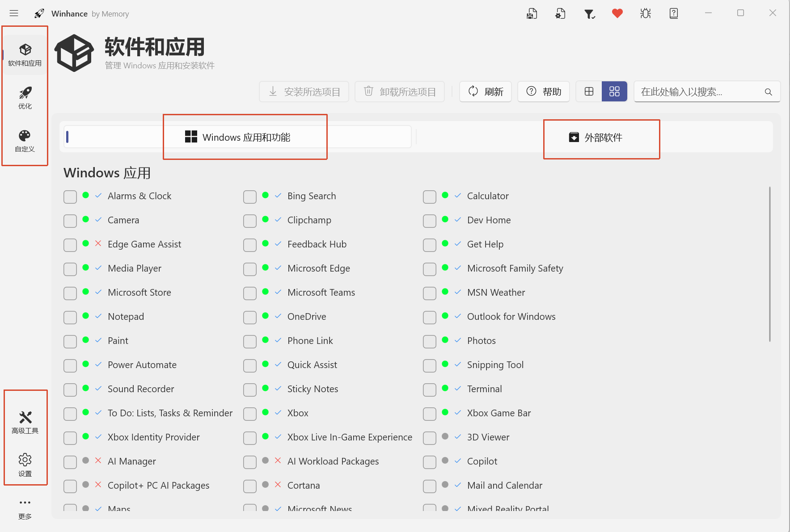The image size is (790, 532).
Task: Tick the Edge Game Assist checkbox
Action: pos(70,245)
